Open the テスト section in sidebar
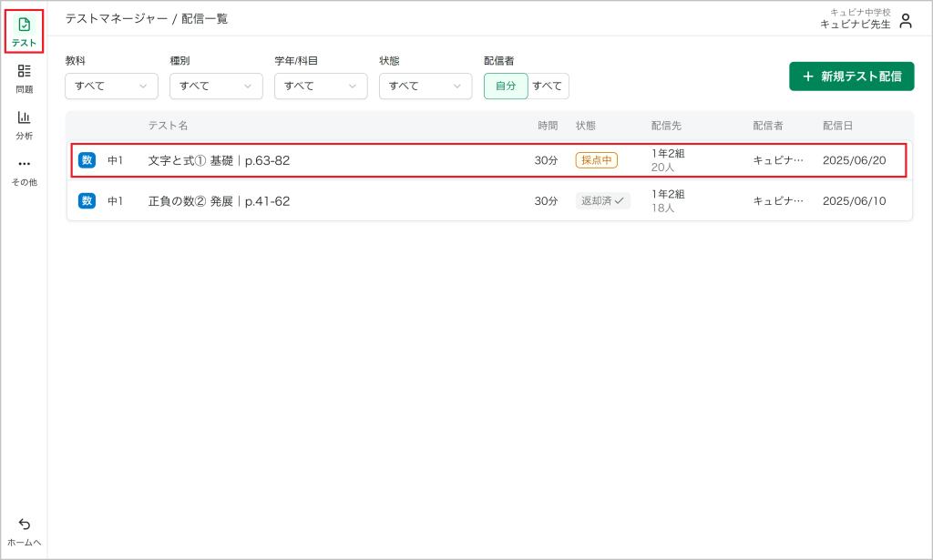The width and height of the screenshot is (933, 560). click(24, 32)
